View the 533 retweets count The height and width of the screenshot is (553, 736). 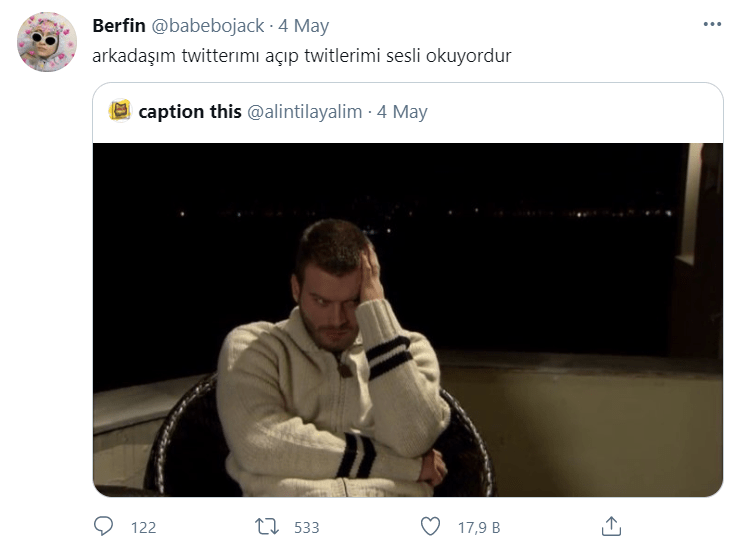pos(307,528)
